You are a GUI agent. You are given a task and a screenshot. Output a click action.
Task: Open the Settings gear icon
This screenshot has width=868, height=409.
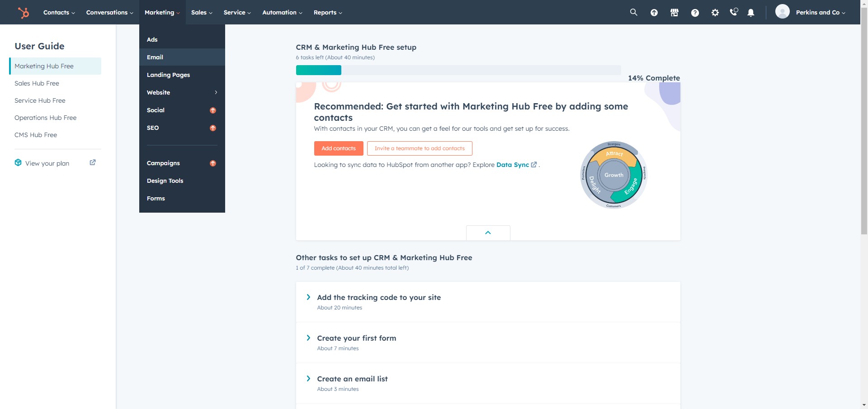point(715,13)
